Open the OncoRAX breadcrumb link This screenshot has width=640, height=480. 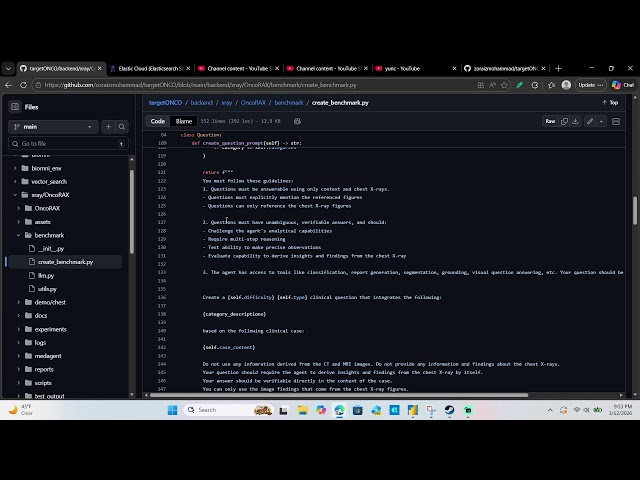pyautogui.click(x=253, y=102)
